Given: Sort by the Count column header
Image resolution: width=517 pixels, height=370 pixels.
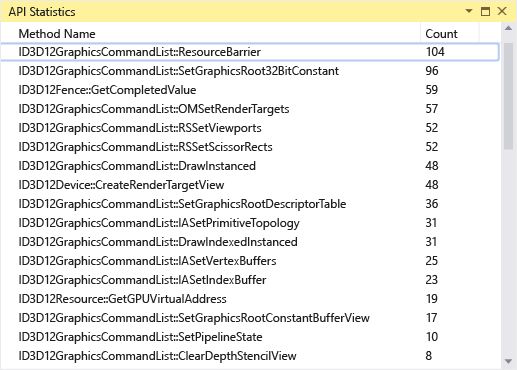Looking at the screenshot, I should click(x=450, y=34).
